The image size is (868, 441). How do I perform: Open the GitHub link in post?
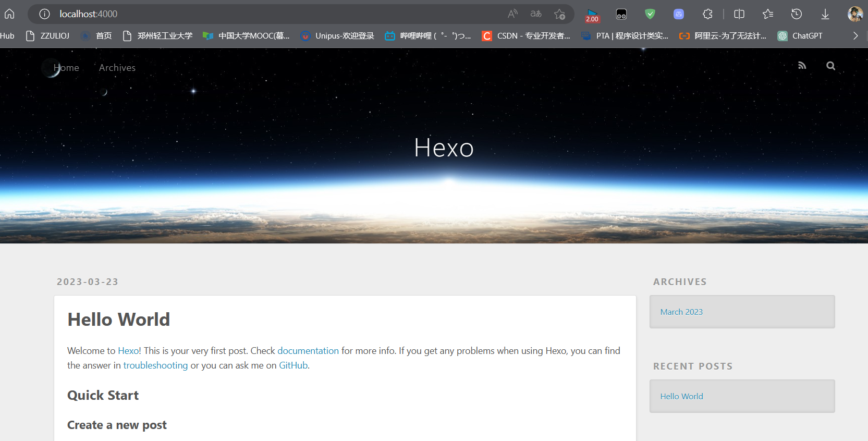click(293, 365)
